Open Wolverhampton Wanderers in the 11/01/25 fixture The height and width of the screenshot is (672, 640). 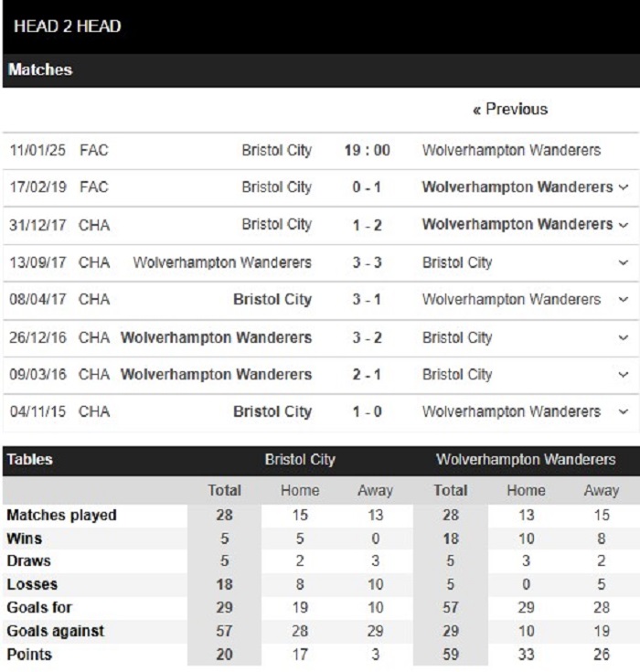click(x=511, y=151)
